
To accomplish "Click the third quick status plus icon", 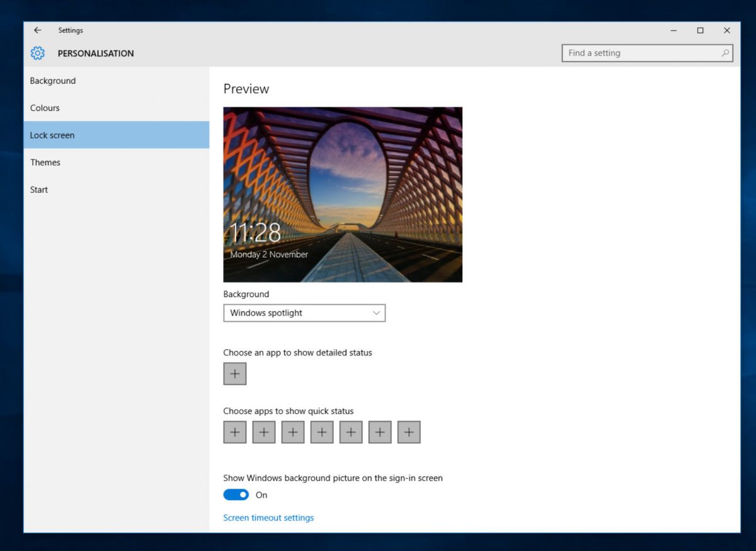I will [292, 432].
